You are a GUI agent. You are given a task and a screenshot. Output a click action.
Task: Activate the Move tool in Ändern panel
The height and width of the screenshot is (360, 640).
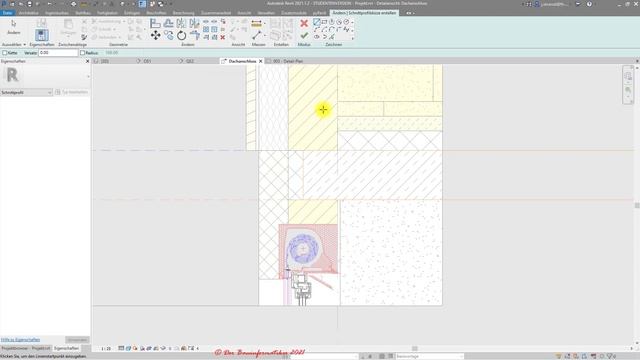coord(155,36)
